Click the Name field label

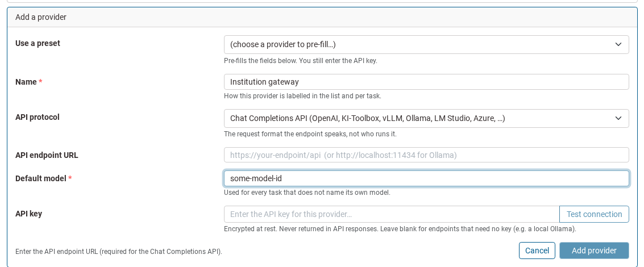[x=29, y=82]
